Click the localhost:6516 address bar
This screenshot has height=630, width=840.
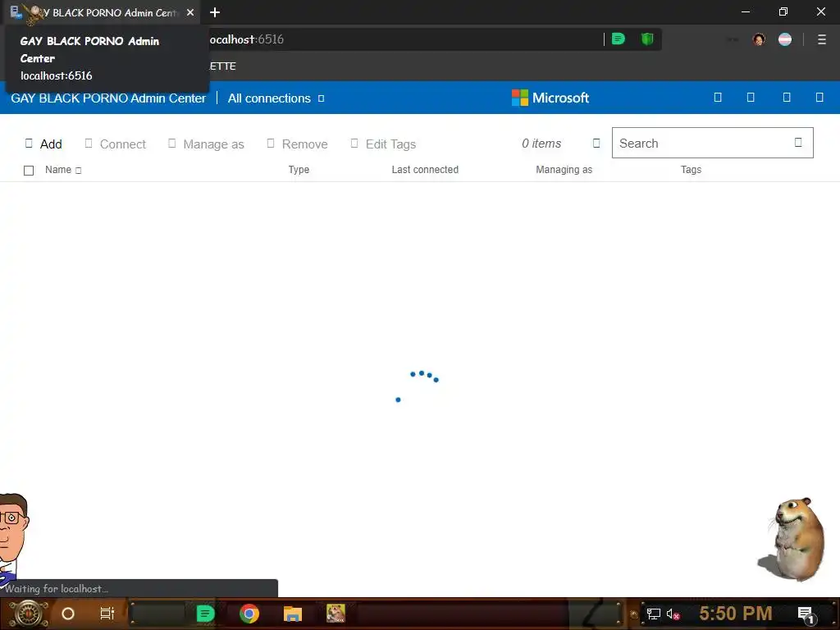coord(402,39)
